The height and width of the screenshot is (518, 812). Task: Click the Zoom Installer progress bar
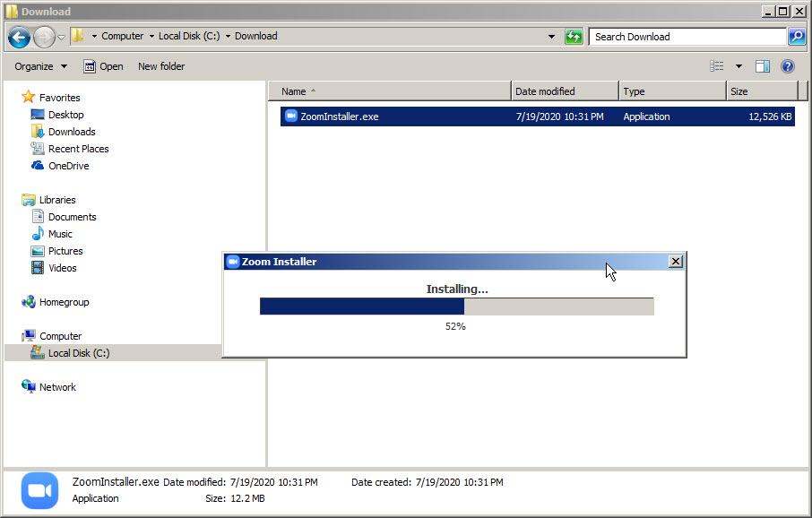pos(457,306)
